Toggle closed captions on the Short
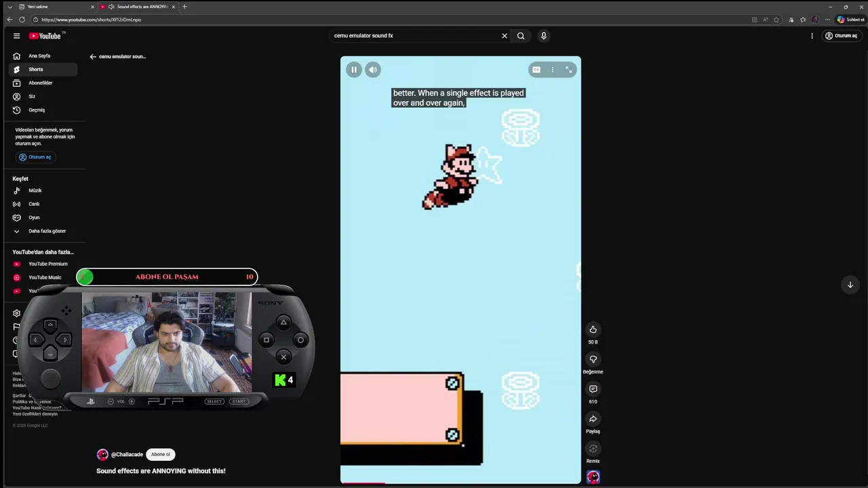The height and width of the screenshot is (488, 868). pos(536,70)
